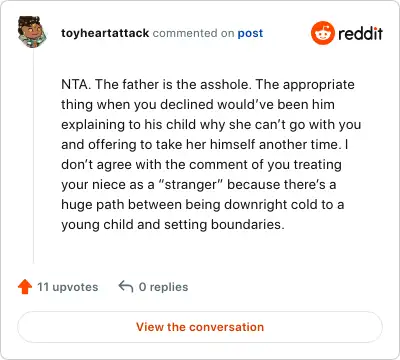
Task: Open the toyheartattack username link
Action: coord(105,33)
